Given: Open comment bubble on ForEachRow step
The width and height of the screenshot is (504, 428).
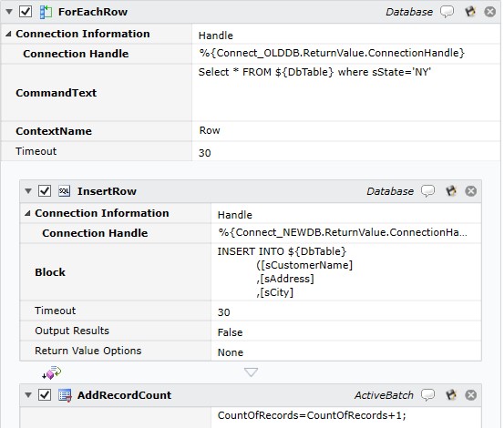Looking at the screenshot, I should click(x=447, y=12).
